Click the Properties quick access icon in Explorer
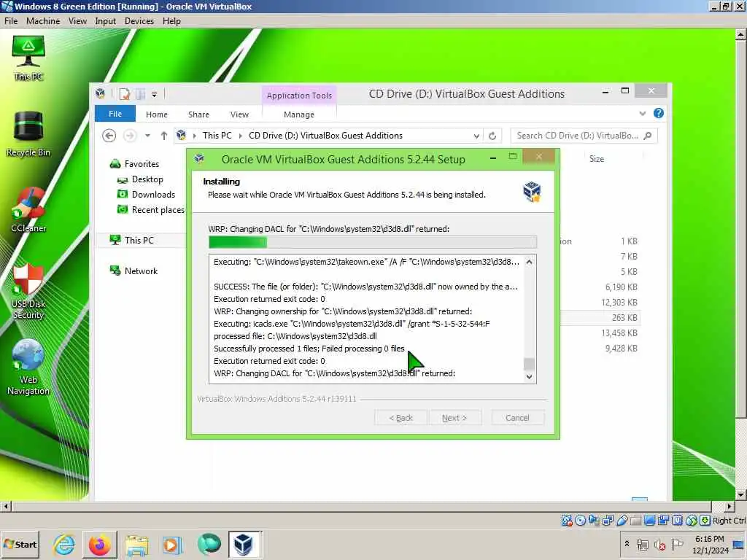This screenshot has height=560, width=747. [125, 94]
